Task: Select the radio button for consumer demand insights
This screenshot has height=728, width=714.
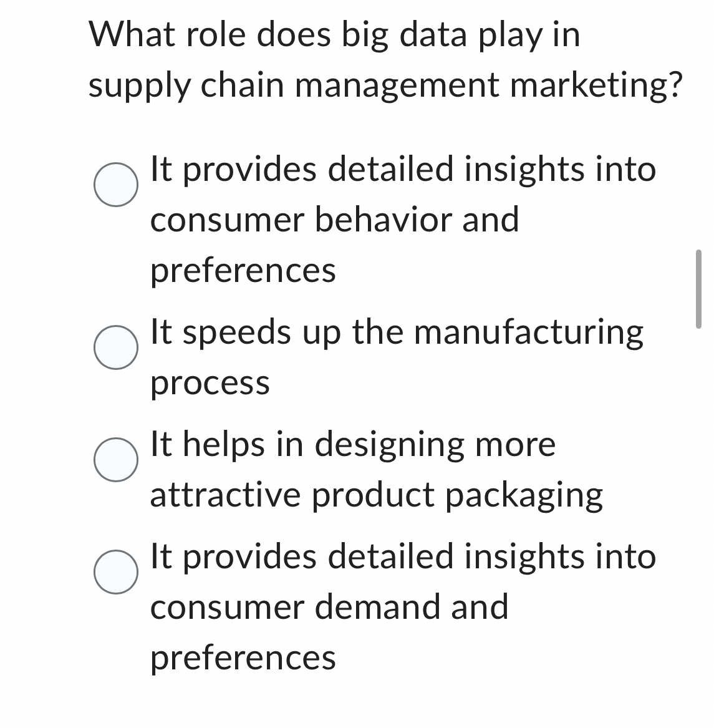Action: point(116,573)
